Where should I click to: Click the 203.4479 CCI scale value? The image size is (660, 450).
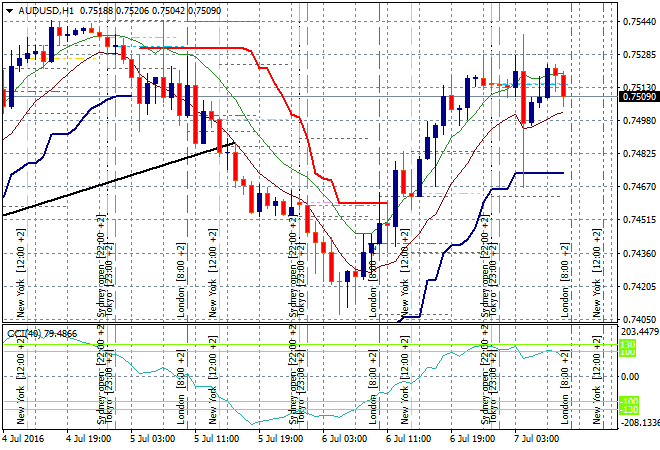coord(639,332)
